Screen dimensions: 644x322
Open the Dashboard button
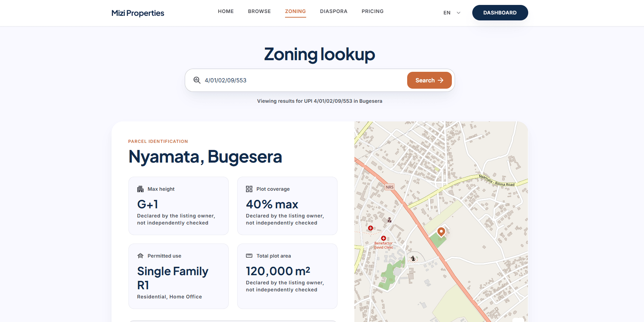500,13
